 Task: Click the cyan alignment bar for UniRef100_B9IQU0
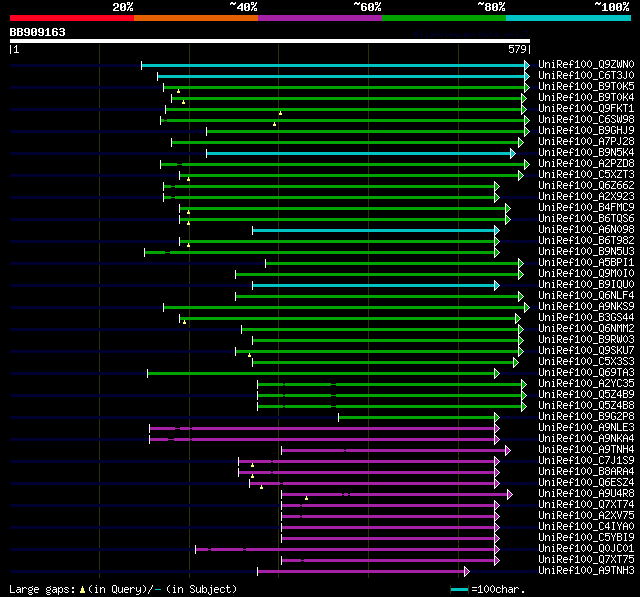(x=376, y=285)
